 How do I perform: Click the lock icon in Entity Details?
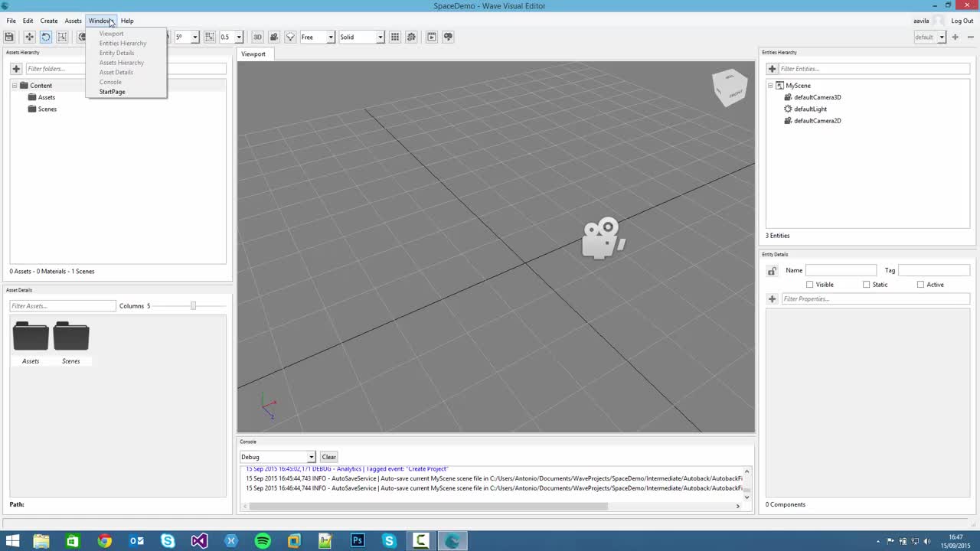[772, 270]
